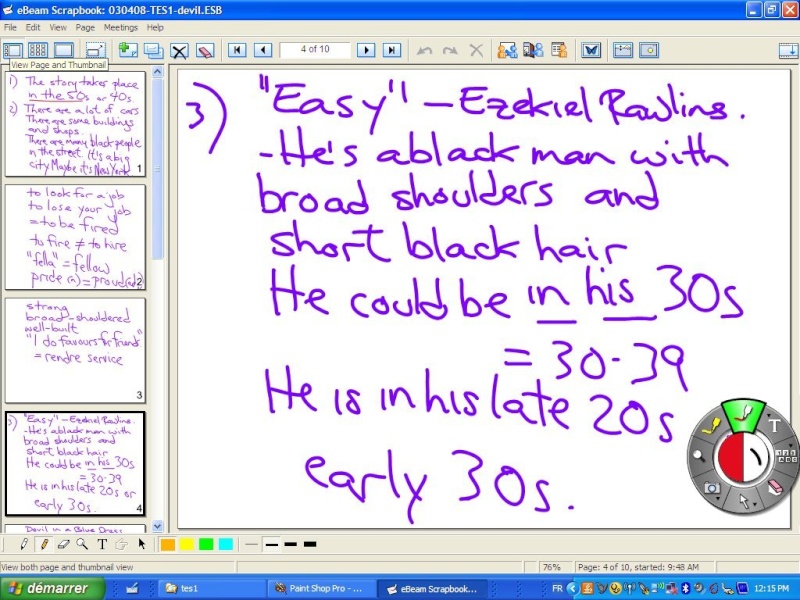Switch to the Paint Shop Pro taskbar window
The height and width of the screenshot is (600, 800).
click(x=320, y=588)
